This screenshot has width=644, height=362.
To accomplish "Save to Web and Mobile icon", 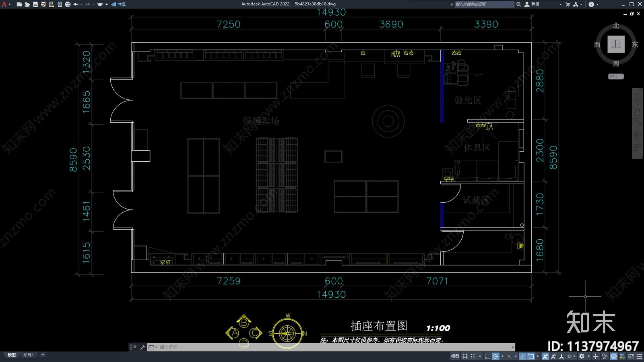I will point(60,4).
